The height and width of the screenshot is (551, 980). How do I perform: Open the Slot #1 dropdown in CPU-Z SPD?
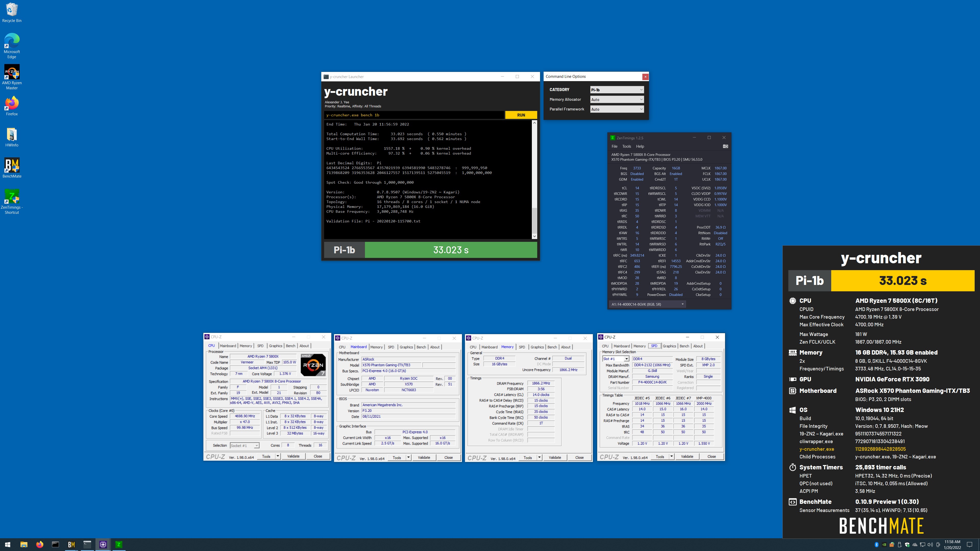click(x=615, y=359)
